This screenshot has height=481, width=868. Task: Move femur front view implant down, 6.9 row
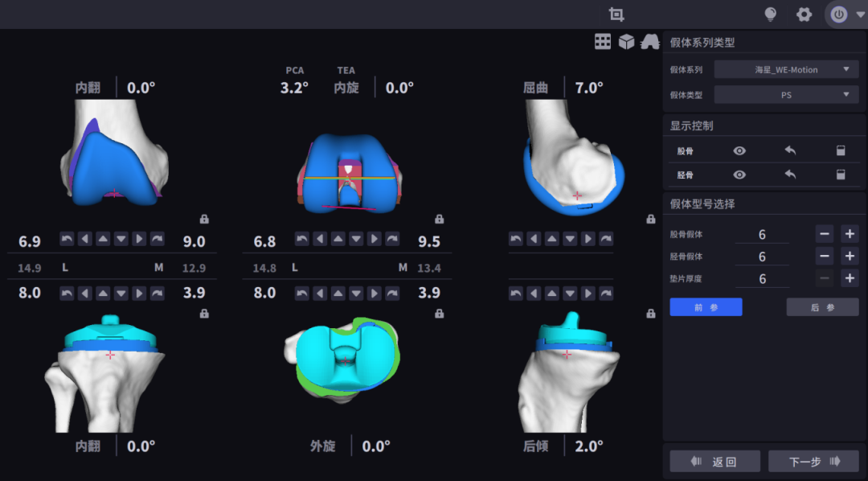tap(121, 239)
